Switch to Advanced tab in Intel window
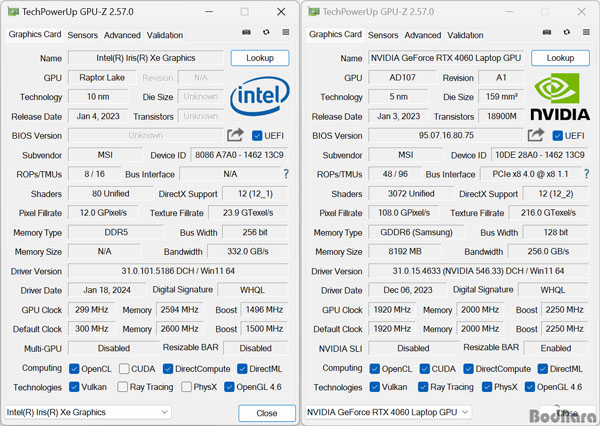This screenshot has height=426, width=600. click(x=122, y=35)
